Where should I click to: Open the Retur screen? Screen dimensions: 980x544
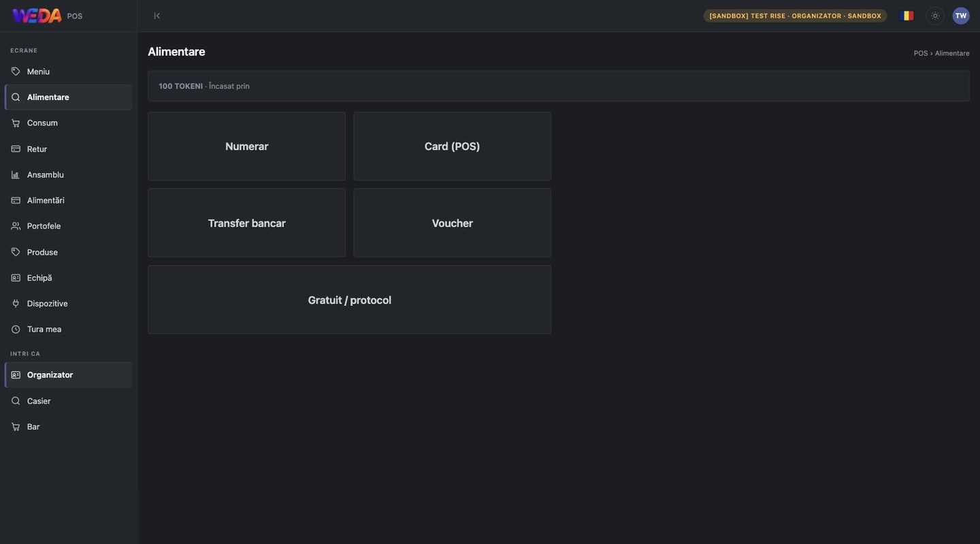(x=68, y=149)
